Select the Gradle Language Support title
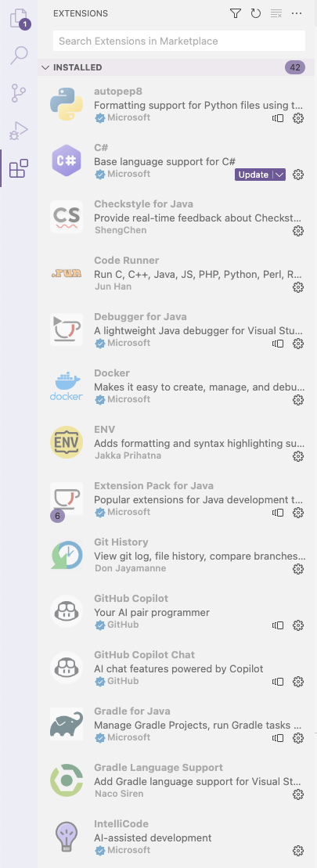 pyautogui.click(x=158, y=768)
